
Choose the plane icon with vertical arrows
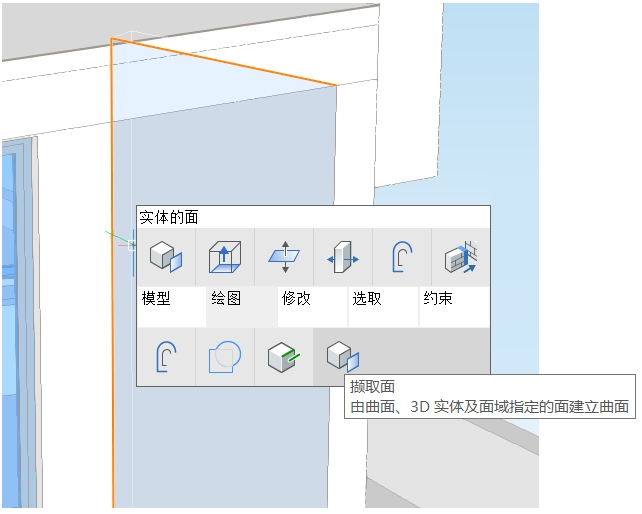[x=284, y=257]
